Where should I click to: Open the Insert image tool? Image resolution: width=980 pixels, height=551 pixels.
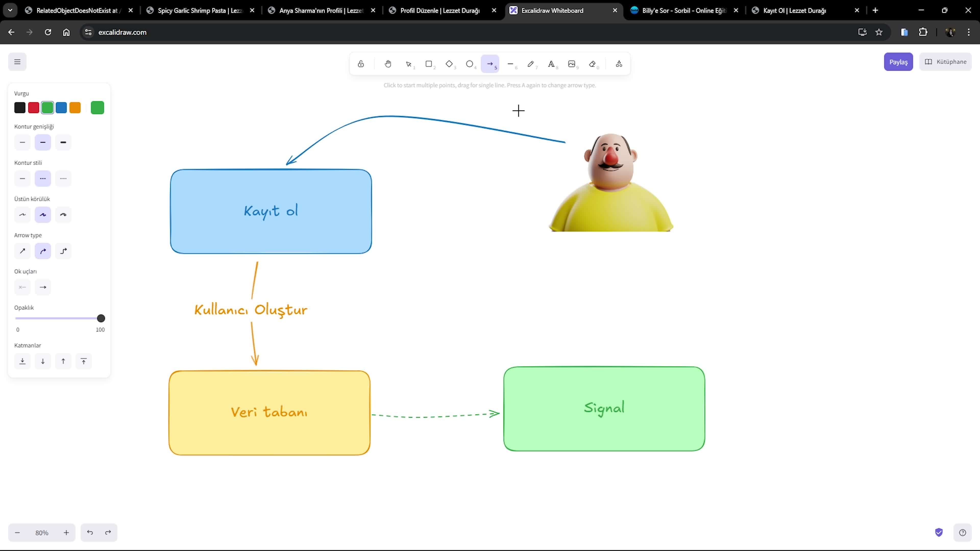pyautogui.click(x=571, y=64)
